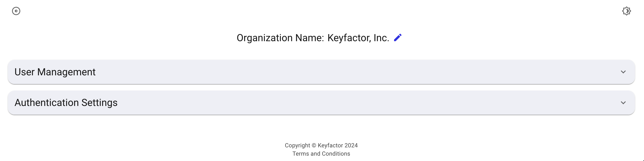Click the word "Management" in User Management
The image size is (644, 161).
(x=66, y=72)
